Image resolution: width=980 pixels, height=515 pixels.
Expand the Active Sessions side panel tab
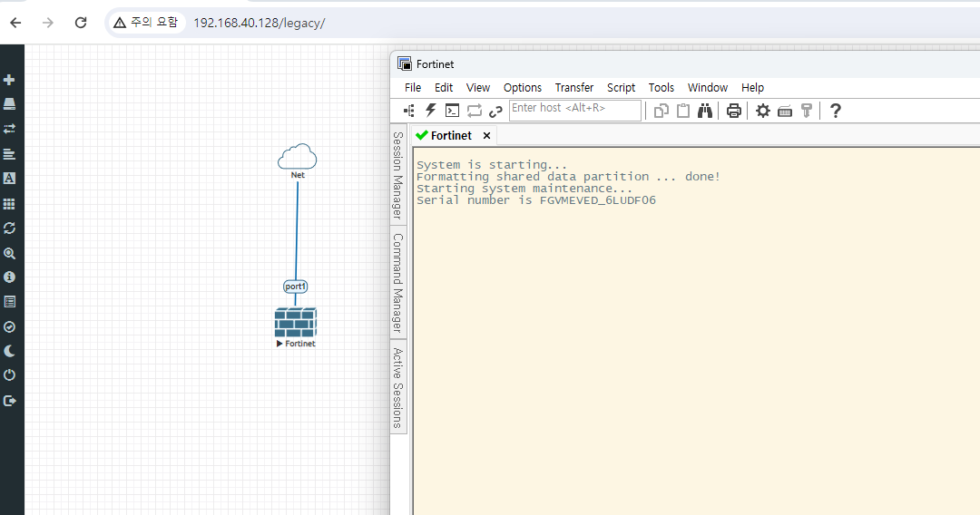[398, 388]
